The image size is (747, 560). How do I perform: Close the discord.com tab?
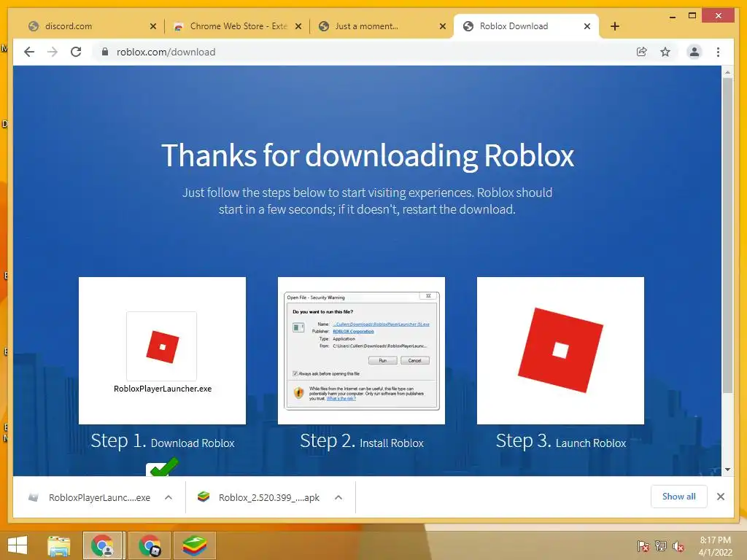(153, 26)
